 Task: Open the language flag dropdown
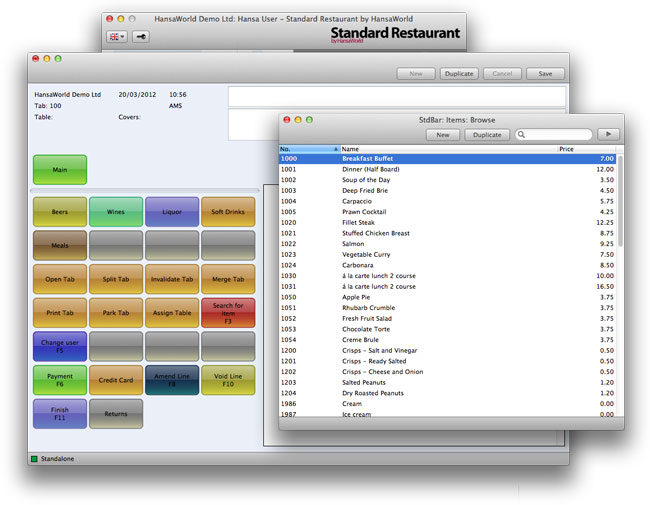coord(116,36)
